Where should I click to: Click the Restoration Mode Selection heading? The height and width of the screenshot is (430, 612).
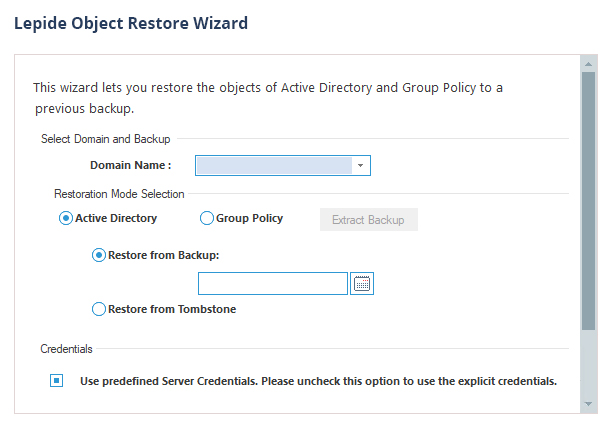[x=119, y=194]
